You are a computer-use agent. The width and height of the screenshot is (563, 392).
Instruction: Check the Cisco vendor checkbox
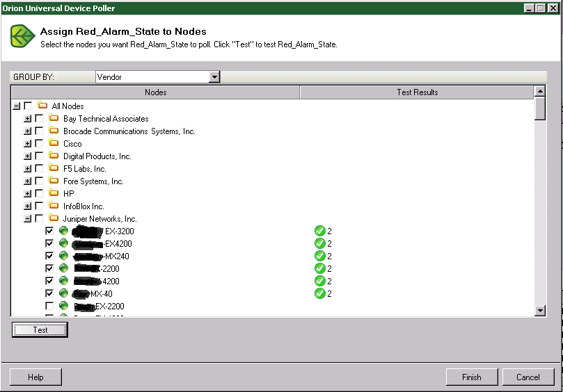39,143
